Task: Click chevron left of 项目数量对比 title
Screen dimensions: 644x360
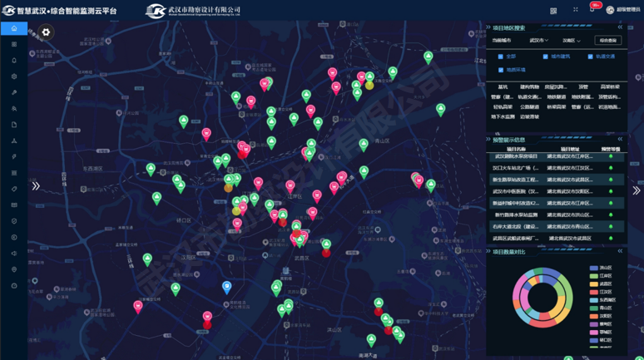Action: point(488,251)
